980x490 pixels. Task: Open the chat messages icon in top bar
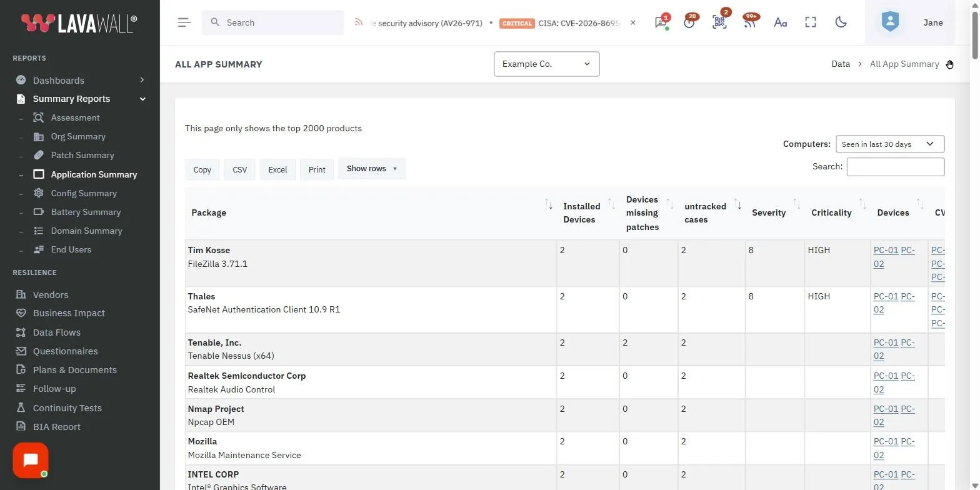point(660,22)
